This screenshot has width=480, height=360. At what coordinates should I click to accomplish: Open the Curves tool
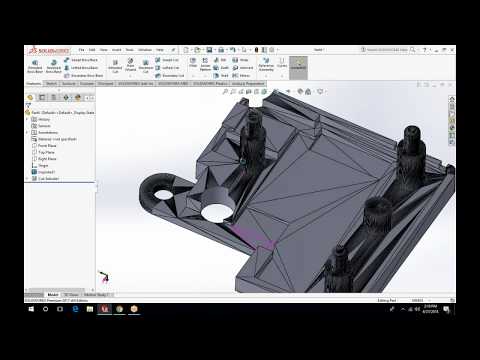282,63
